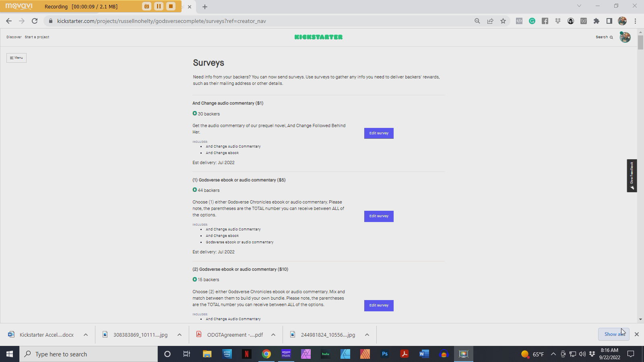Viewport: 644px width, 362px height.
Task: Bookmark this page with the star icon
Action: coord(503,21)
